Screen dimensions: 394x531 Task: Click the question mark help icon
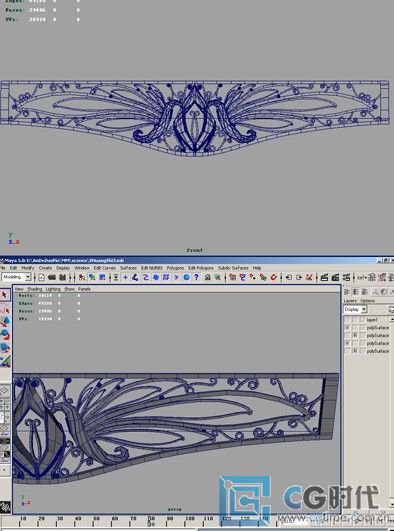click(x=196, y=277)
